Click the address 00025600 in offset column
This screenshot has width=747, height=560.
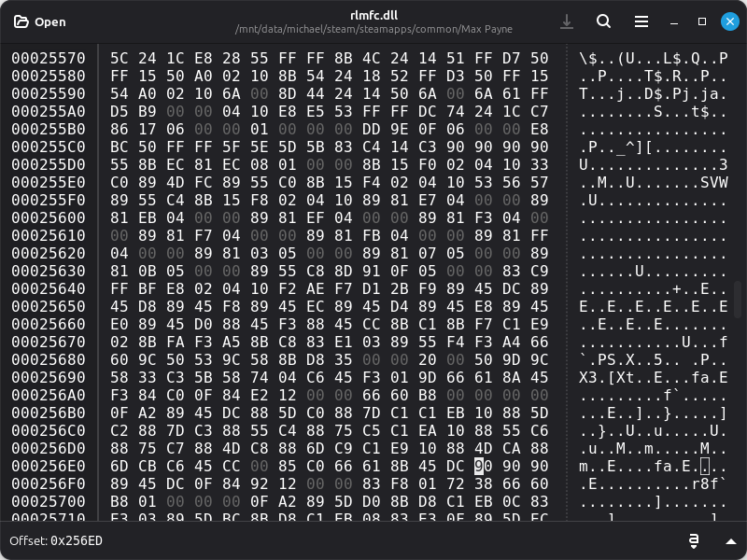[x=49, y=217]
